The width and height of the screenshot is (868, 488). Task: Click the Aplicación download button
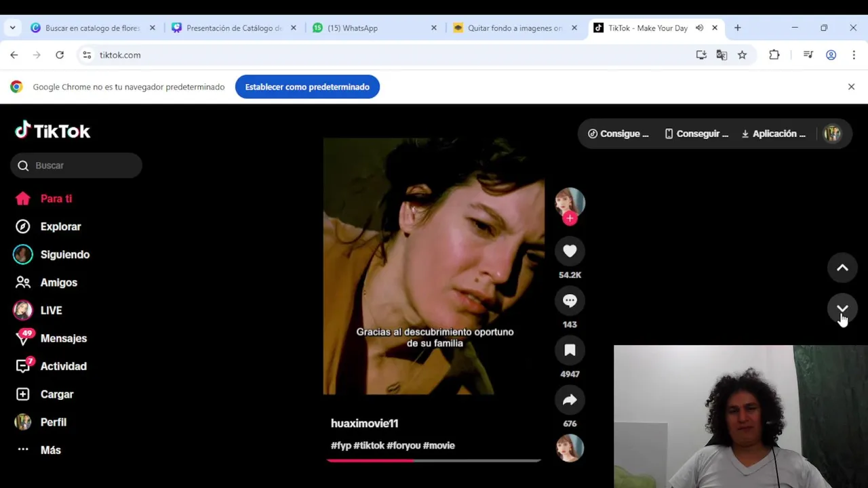[x=773, y=134]
